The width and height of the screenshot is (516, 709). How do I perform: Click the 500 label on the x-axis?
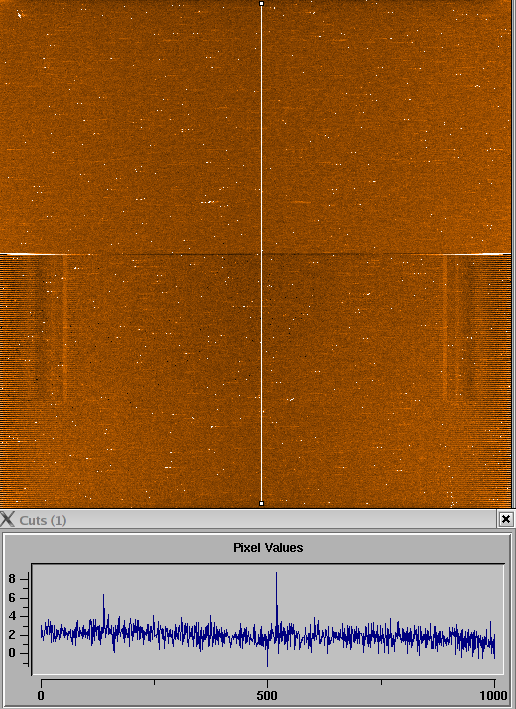click(x=267, y=695)
